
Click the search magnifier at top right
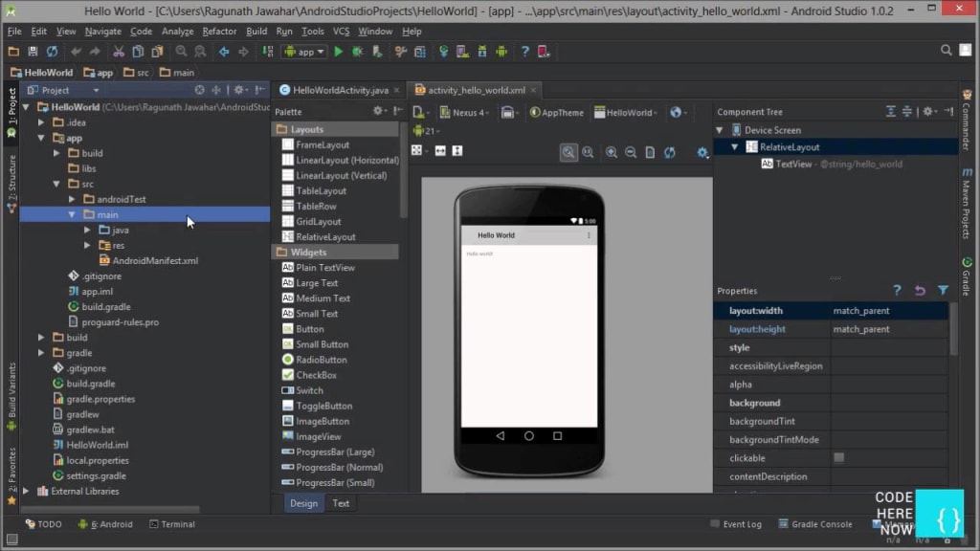coord(947,51)
